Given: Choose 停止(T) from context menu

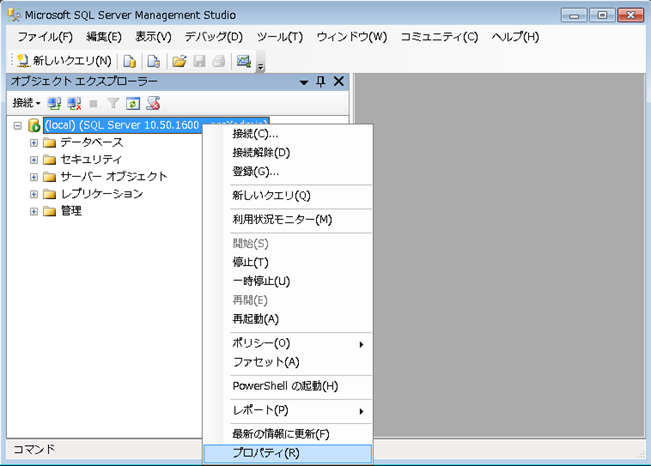Looking at the screenshot, I should (x=288, y=262).
